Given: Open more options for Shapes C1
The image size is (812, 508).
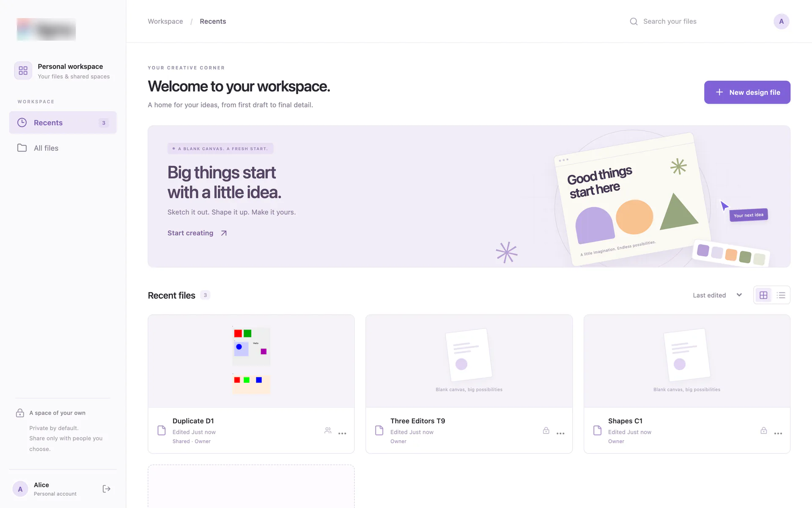Looking at the screenshot, I should 778,433.
